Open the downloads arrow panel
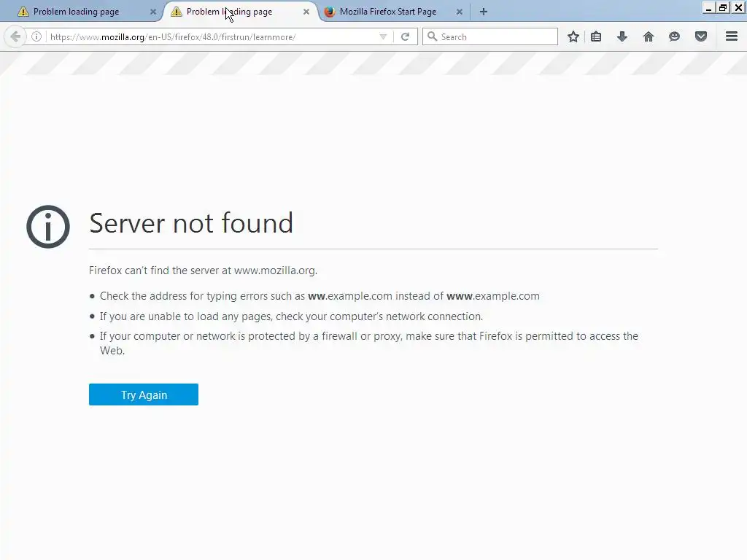Image resolution: width=747 pixels, height=560 pixels. point(622,36)
